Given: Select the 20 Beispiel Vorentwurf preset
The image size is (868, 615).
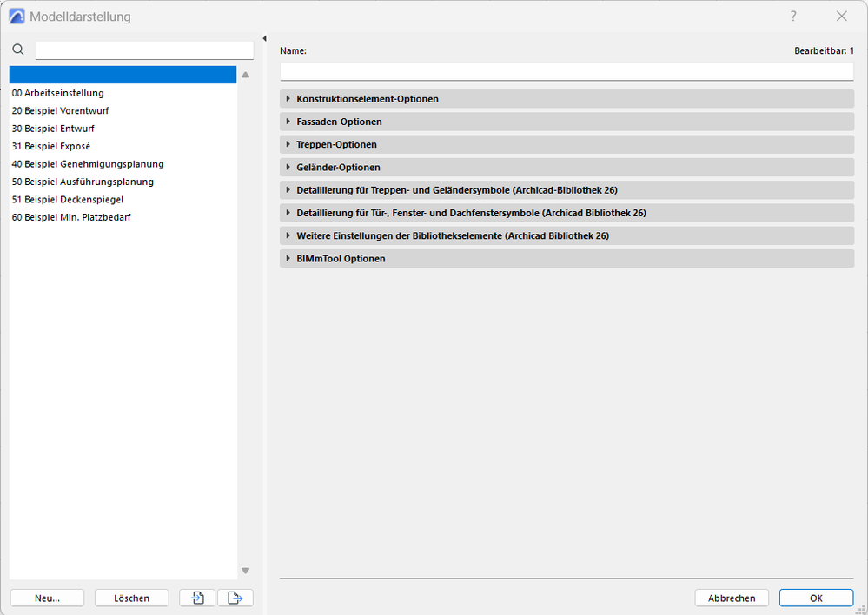Looking at the screenshot, I should [60, 110].
